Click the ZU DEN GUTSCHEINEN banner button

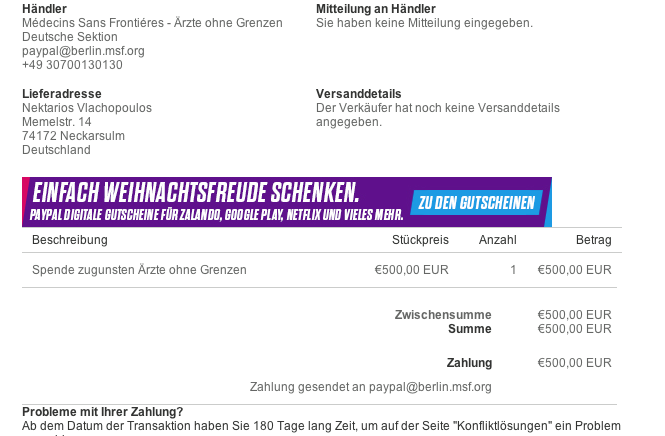click(x=477, y=203)
